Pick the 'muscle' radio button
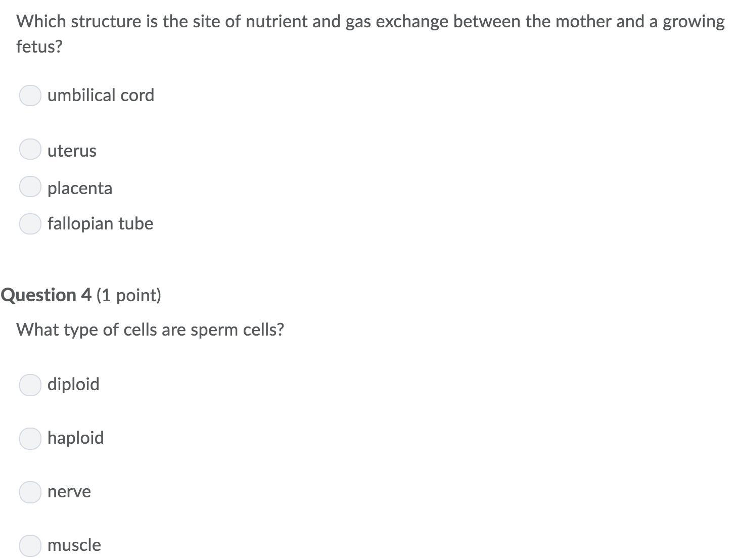The width and height of the screenshot is (740, 560). (30, 546)
